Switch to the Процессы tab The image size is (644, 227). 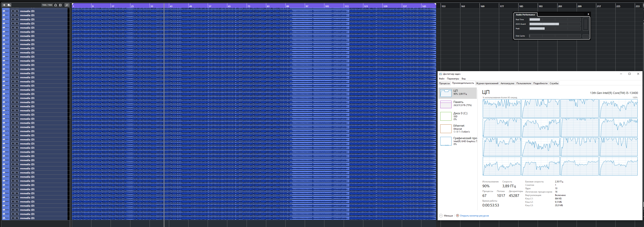tap(444, 84)
